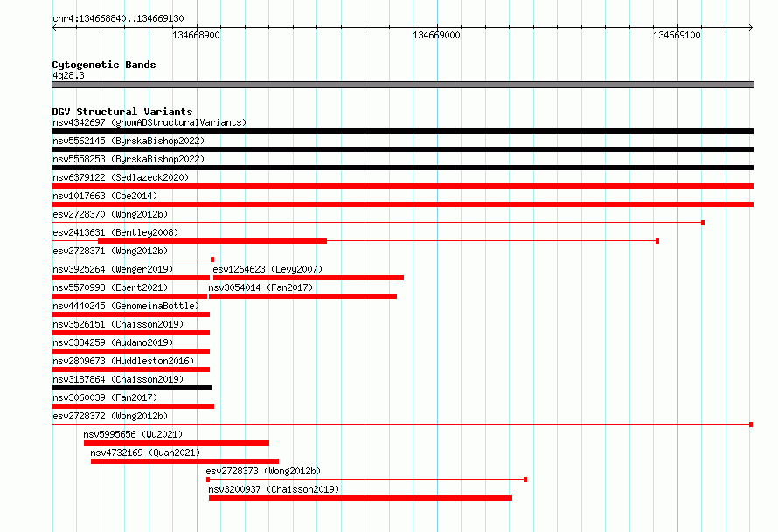Click the gray 4q28.3 cytogenetic band bar
Screen dimensions: 778x532
tap(402, 85)
